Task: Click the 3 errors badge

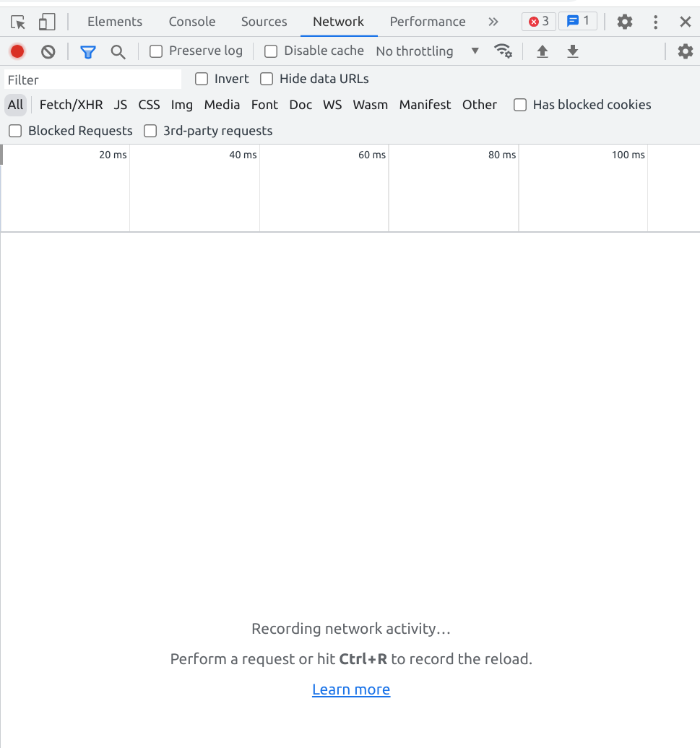Action: (x=537, y=21)
